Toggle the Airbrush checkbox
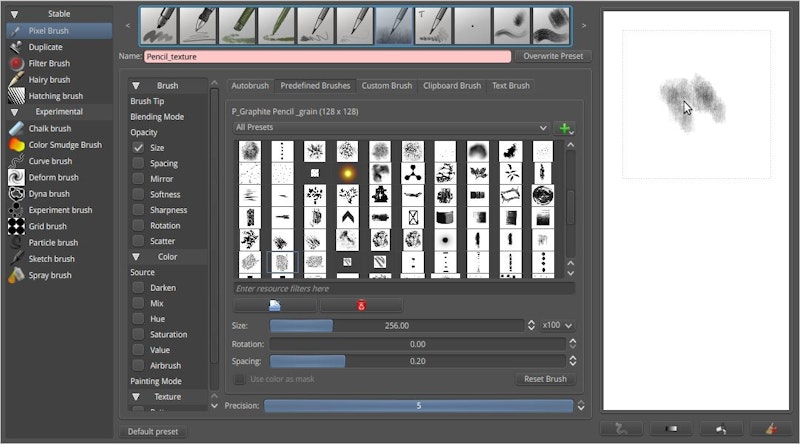Image resolution: width=800 pixels, height=444 pixels. point(139,366)
